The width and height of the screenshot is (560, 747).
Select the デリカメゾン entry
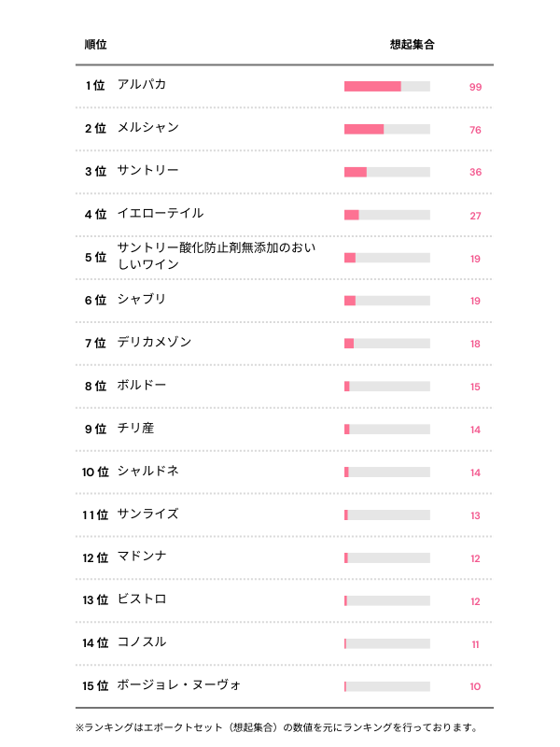(x=154, y=343)
